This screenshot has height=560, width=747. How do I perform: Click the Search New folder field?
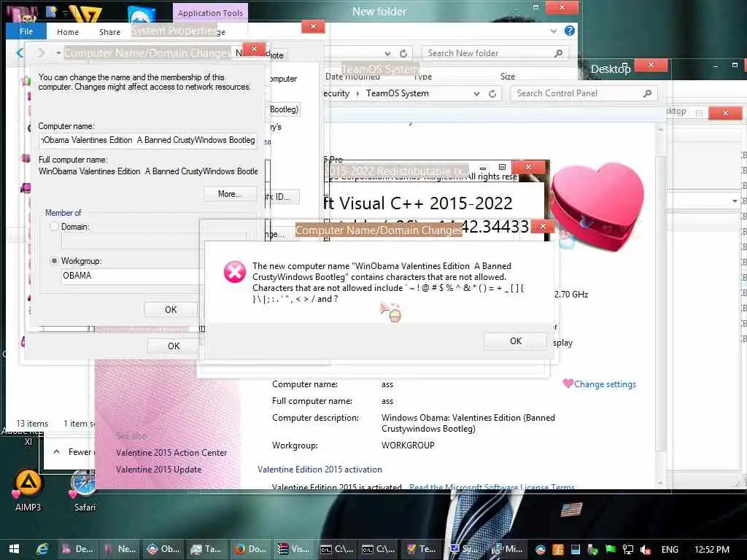(495, 53)
